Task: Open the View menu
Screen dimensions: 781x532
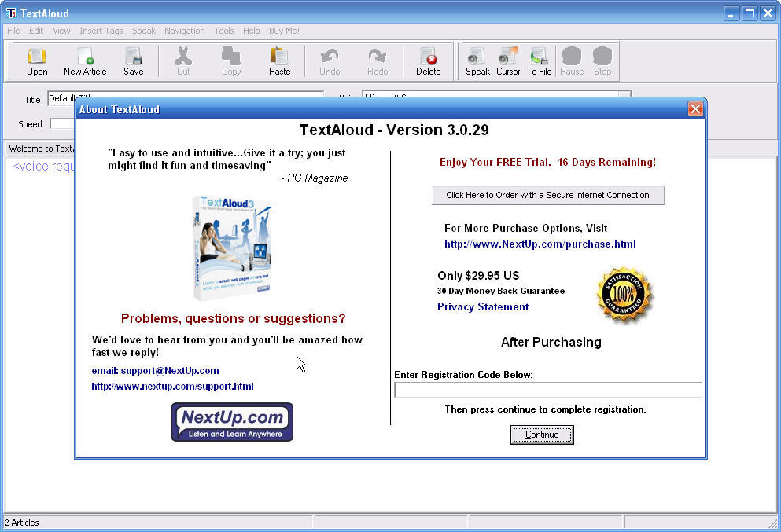Action: click(x=62, y=31)
